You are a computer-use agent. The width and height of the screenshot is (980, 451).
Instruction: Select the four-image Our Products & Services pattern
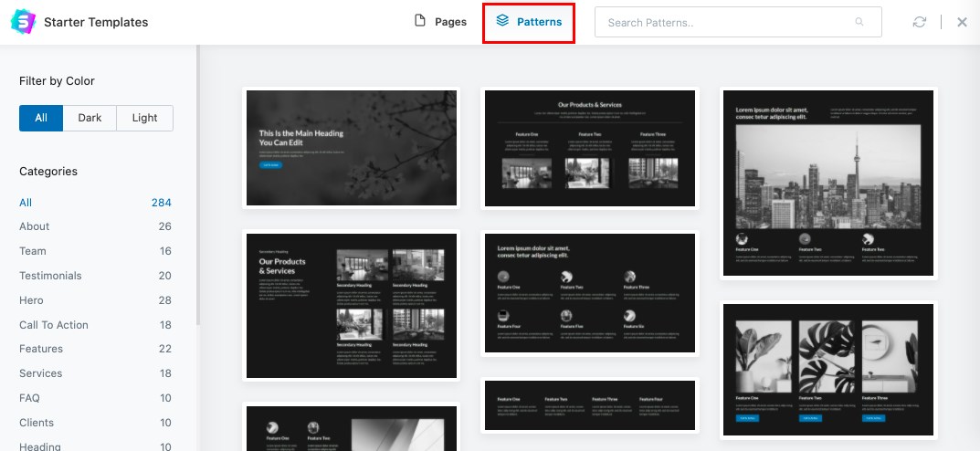[352, 306]
